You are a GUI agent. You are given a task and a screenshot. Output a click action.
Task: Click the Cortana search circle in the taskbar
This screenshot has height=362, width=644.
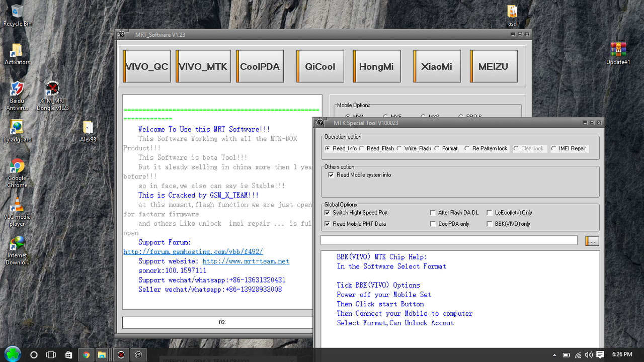34,354
